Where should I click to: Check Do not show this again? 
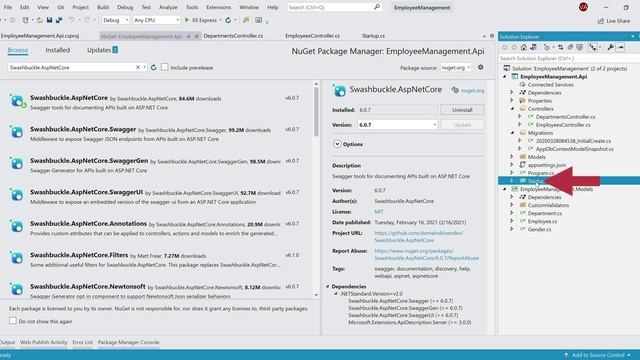point(13,321)
